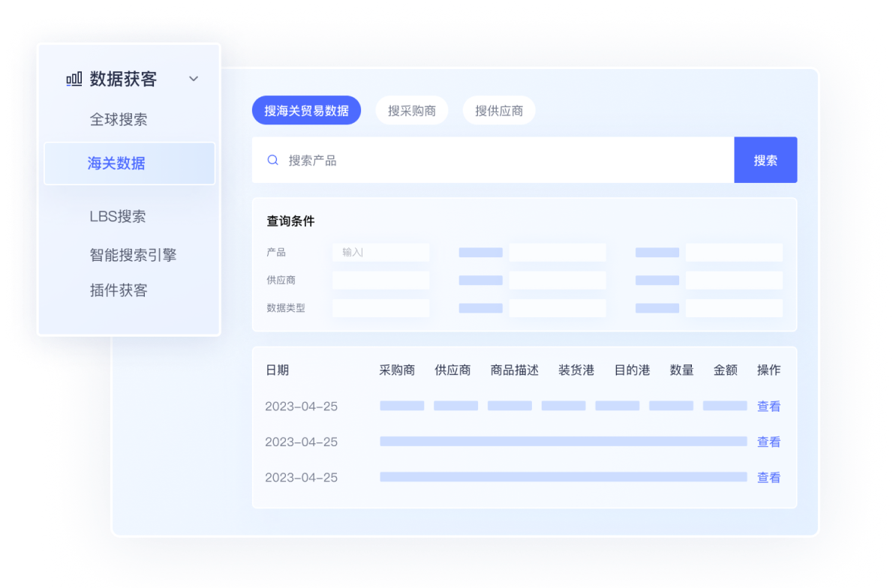Click the magnifier icon in search box
This screenshot has height=588, width=893.
coord(273,160)
